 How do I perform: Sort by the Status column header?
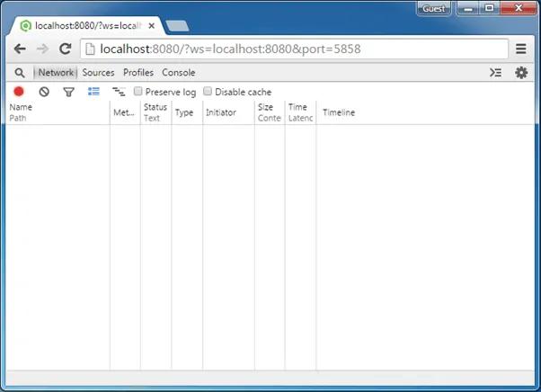[x=155, y=112]
